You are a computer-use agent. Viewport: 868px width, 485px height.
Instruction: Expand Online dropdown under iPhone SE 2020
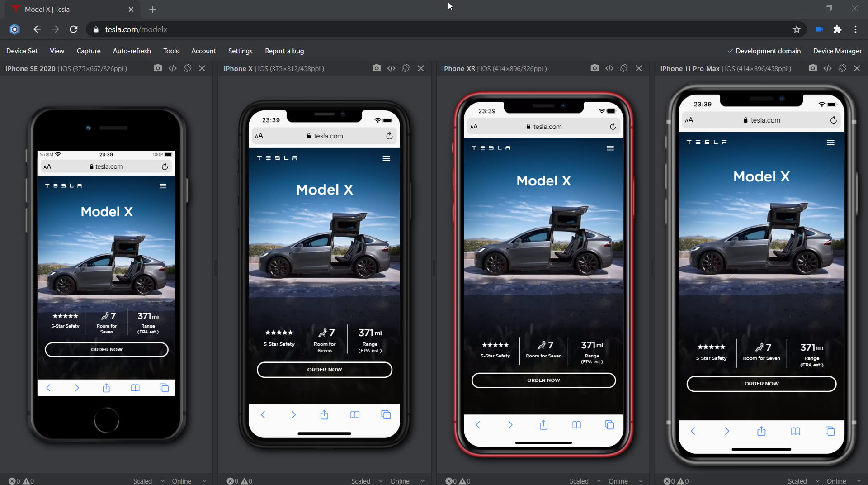tap(189, 481)
